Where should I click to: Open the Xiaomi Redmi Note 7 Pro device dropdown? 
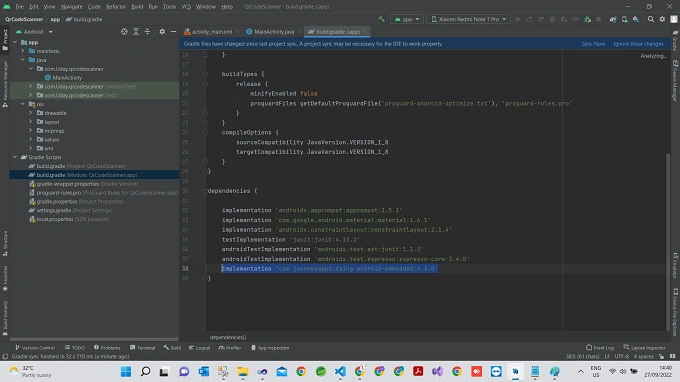click(x=468, y=19)
